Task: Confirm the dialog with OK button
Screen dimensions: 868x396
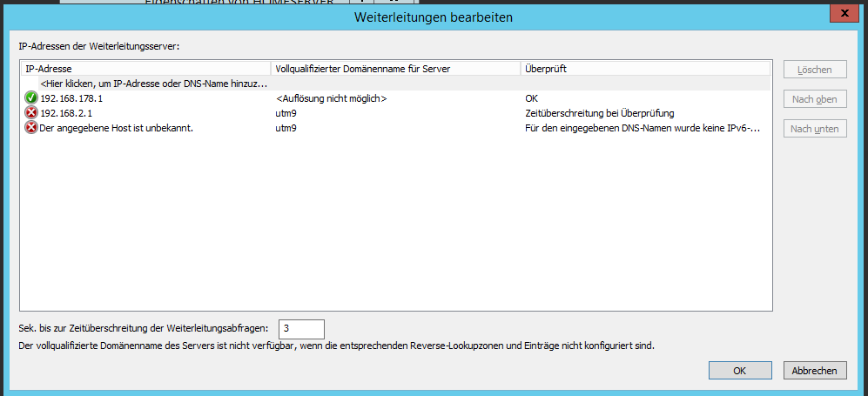Action: tap(738, 371)
